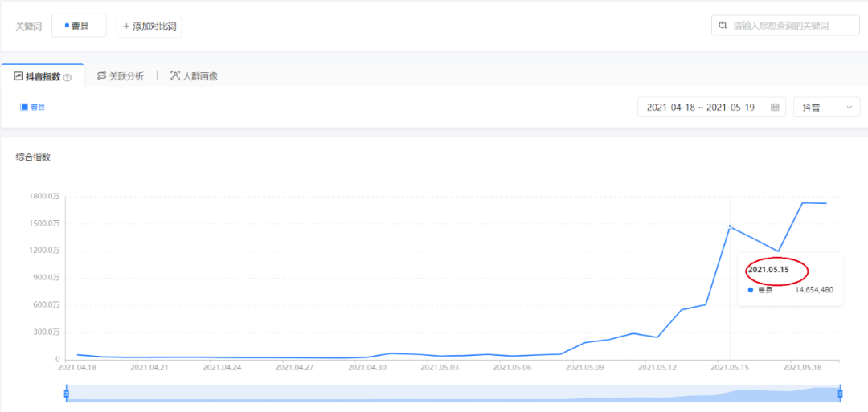The width and height of the screenshot is (868, 412).
Task: Select the 抖音指数 tab
Action: [43, 76]
